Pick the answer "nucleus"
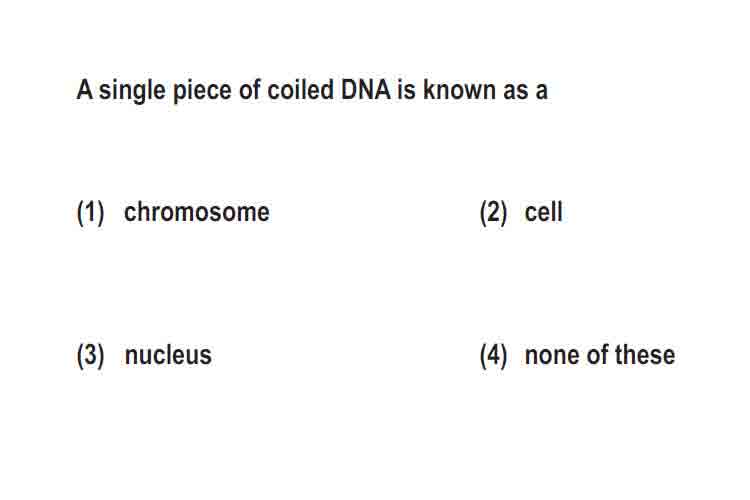The width and height of the screenshot is (750, 500). coord(168,355)
